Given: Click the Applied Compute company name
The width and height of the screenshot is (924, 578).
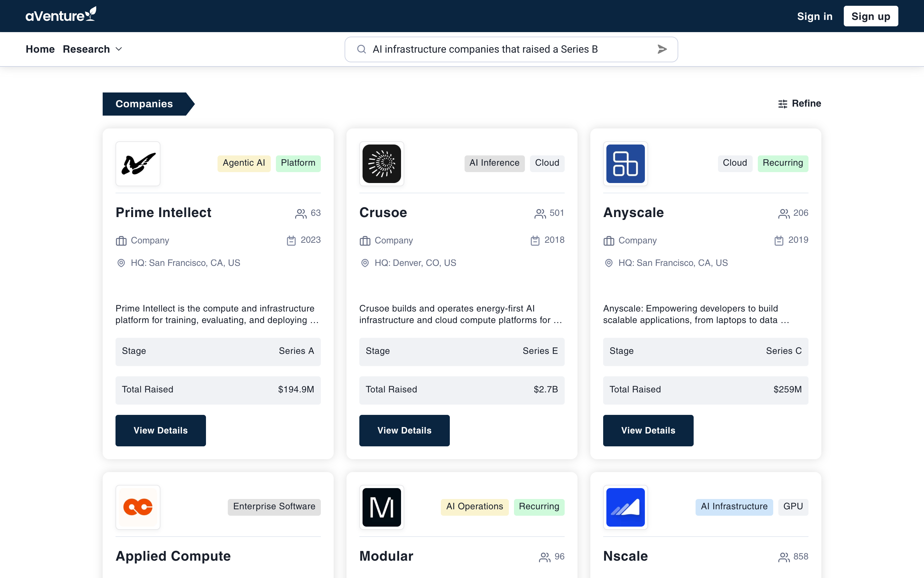Looking at the screenshot, I should tap(173, 556).
